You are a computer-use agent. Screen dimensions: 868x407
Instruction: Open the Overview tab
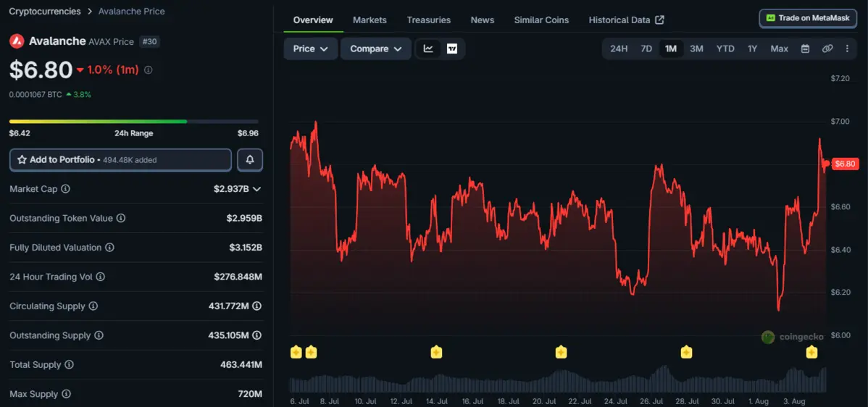[x=313, y=20]
